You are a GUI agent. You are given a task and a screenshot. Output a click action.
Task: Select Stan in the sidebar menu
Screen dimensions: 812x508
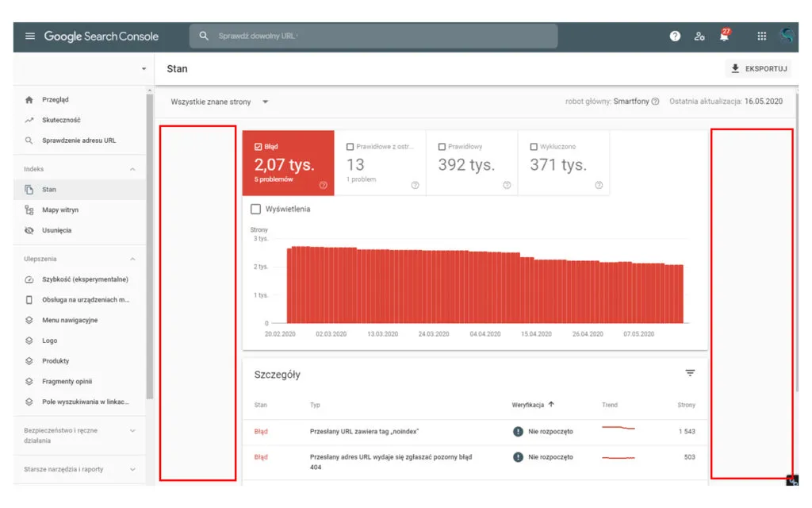[48, 189]
